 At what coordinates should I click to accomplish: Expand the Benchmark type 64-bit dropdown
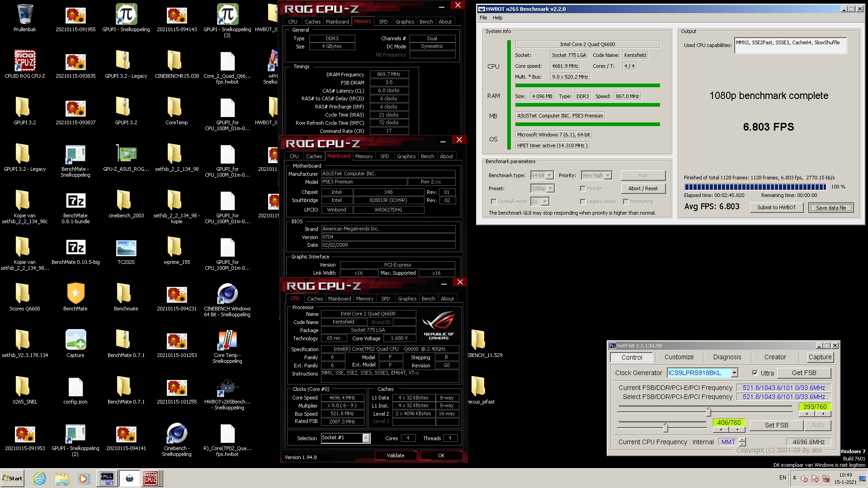click(x=550, y=175)
